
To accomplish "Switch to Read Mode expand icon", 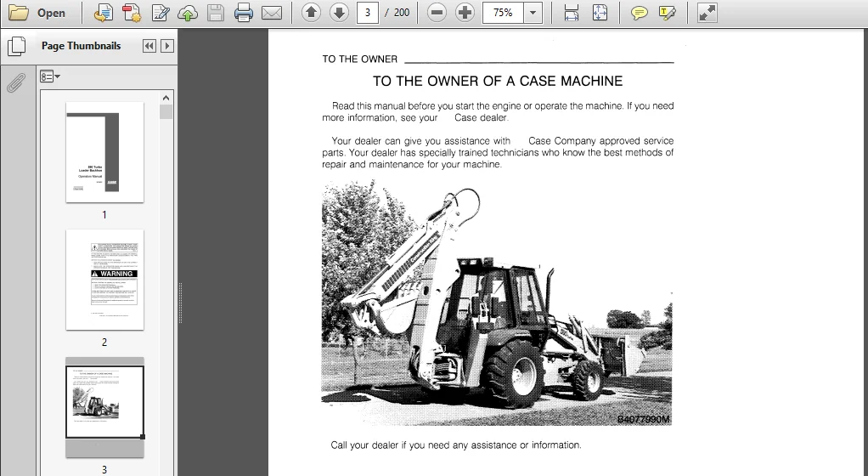I will (707, 13).
